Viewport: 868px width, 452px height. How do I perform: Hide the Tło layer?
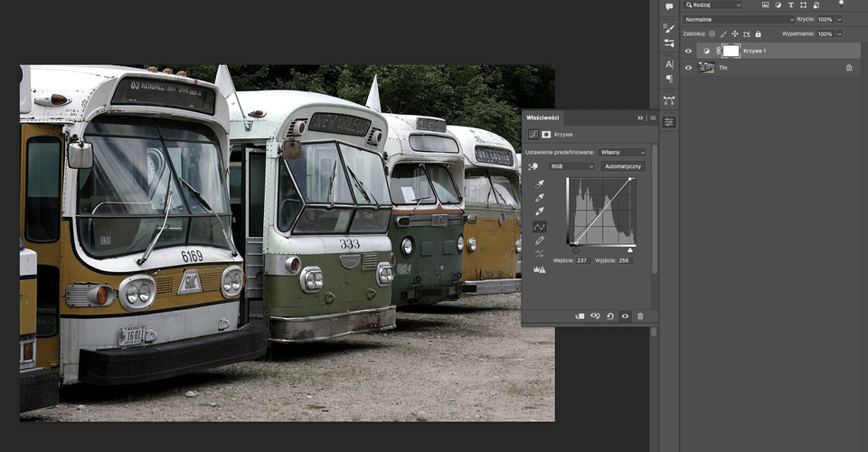(689, 68)
